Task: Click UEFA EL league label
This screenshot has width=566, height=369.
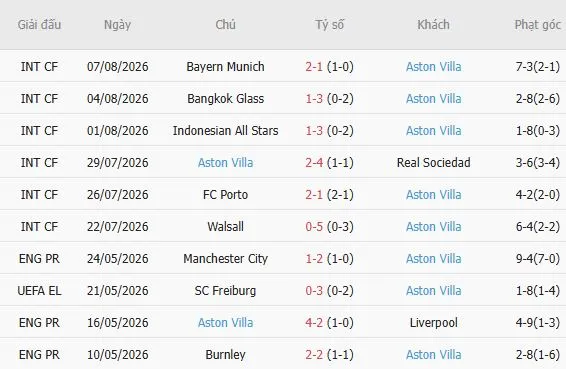Action: pos(39,291)
